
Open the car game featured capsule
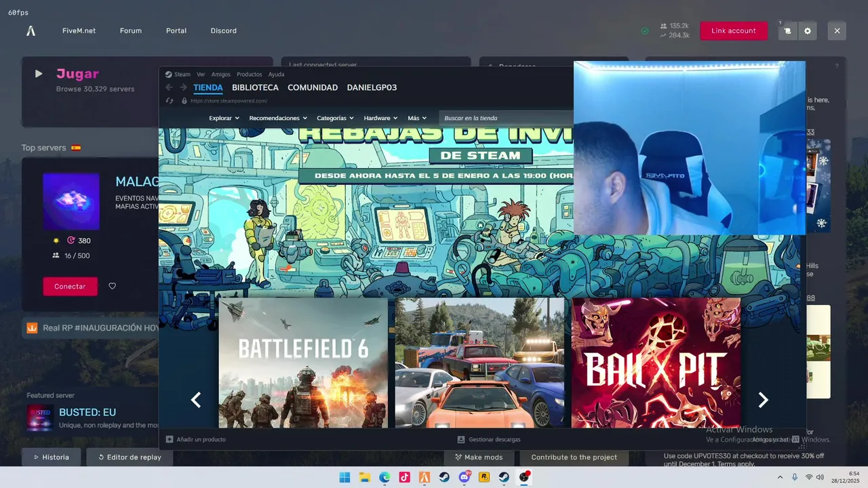[479, 363]
